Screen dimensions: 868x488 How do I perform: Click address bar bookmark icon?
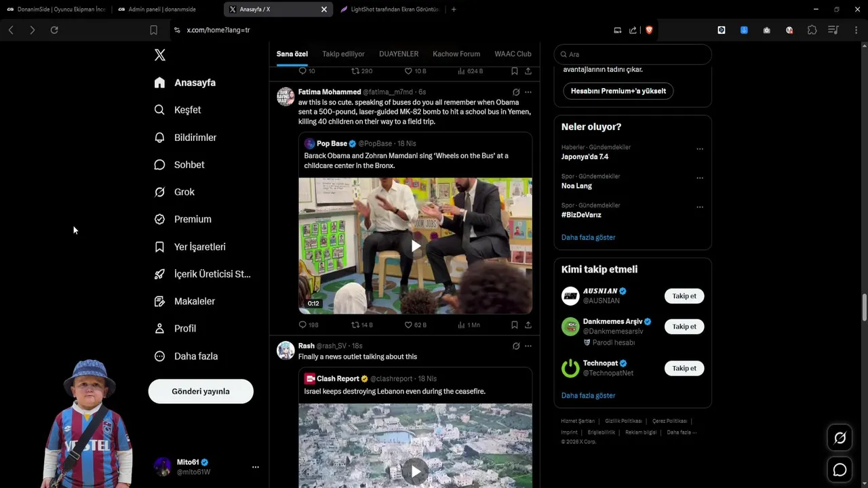tap(154, 30)
